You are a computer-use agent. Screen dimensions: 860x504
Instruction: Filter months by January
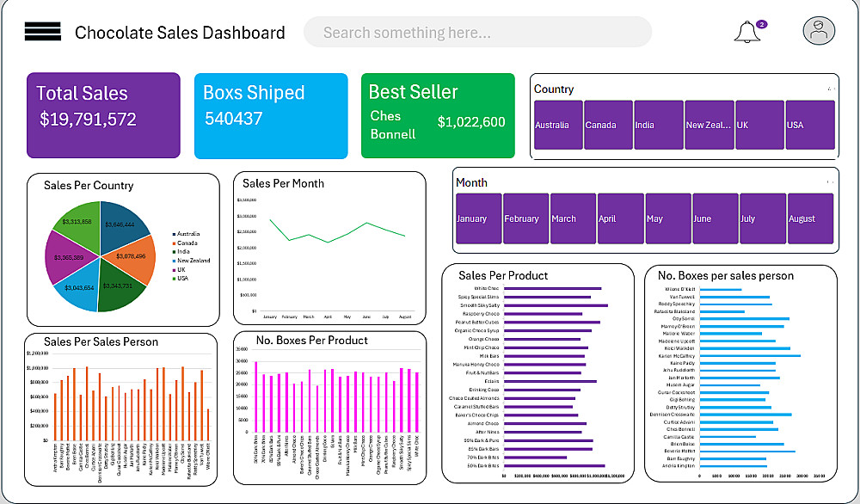coord(478,219)
